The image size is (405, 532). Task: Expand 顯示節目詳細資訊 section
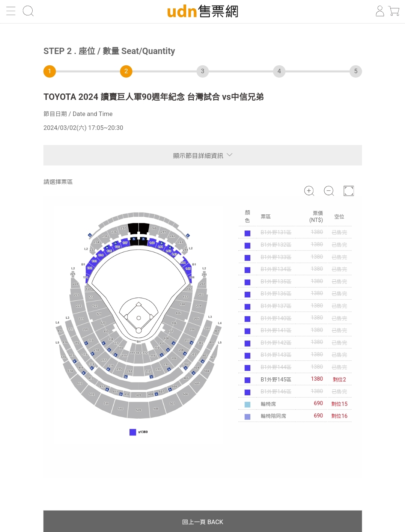coord(203,155)
